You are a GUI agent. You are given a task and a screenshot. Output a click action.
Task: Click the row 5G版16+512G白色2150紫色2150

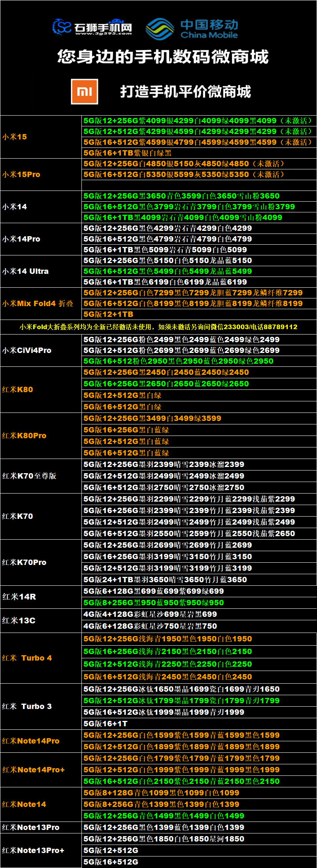click(199, 781)
